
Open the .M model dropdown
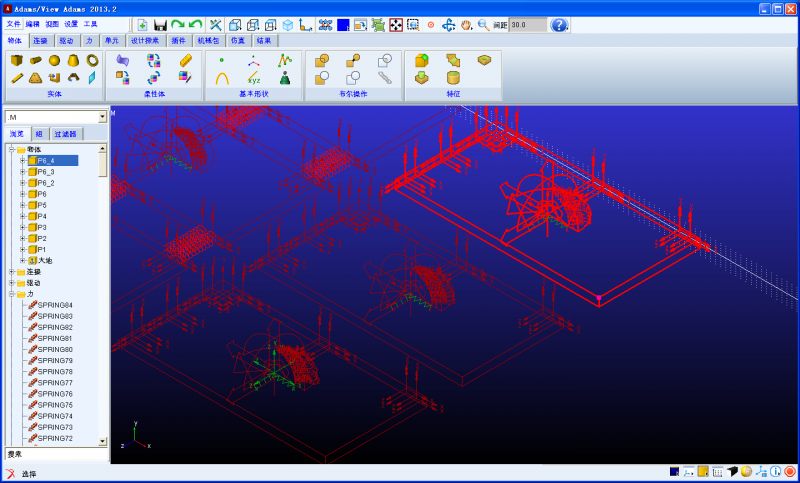(102, 117)
